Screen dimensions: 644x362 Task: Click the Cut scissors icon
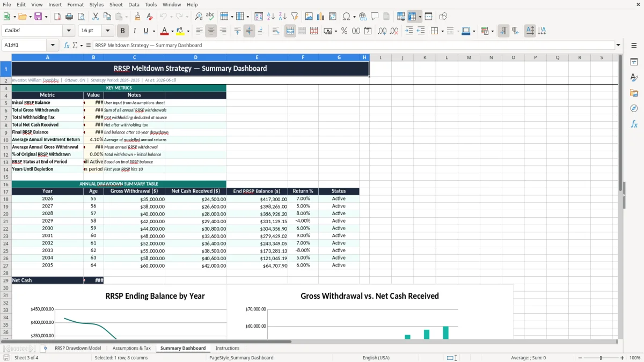tap(95, 17)
